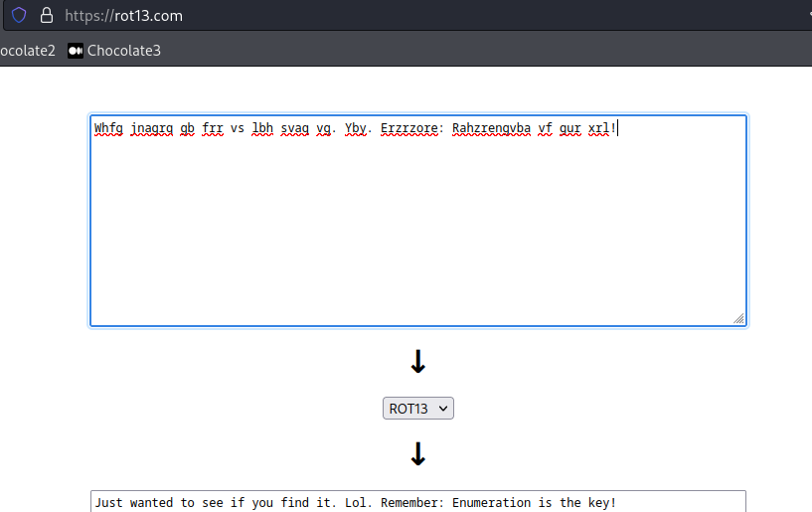The width and height of the screenshot is (812, 512).
Task: Click the padlock site security icon
Action: (46, 16)
